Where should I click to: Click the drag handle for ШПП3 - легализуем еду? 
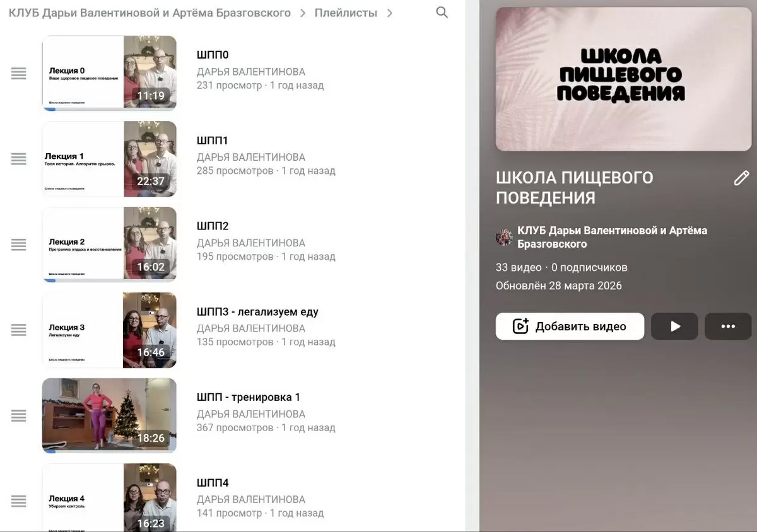(19, 330)
